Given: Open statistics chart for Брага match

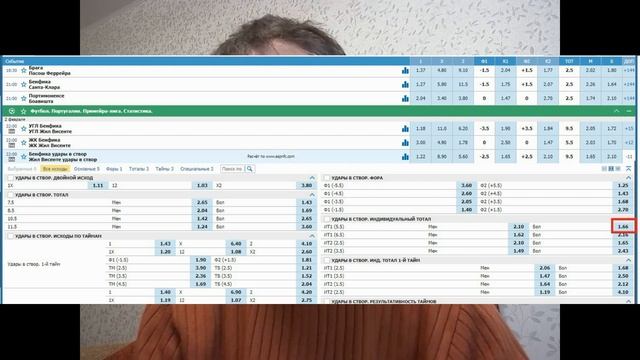Looking at the screenshot, I should pyautogui.click(x=405, y=71).
